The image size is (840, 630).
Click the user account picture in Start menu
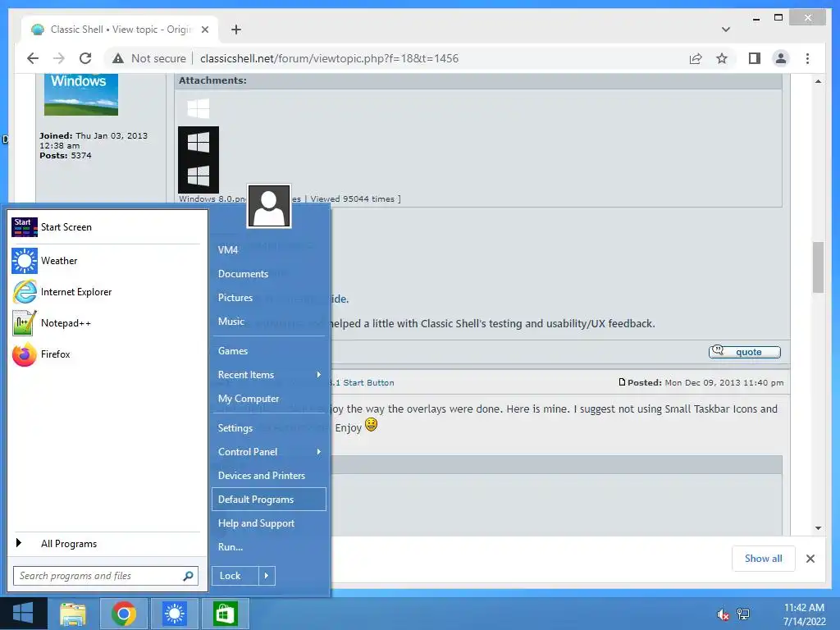pyautogui.click(x=269, y=207)
